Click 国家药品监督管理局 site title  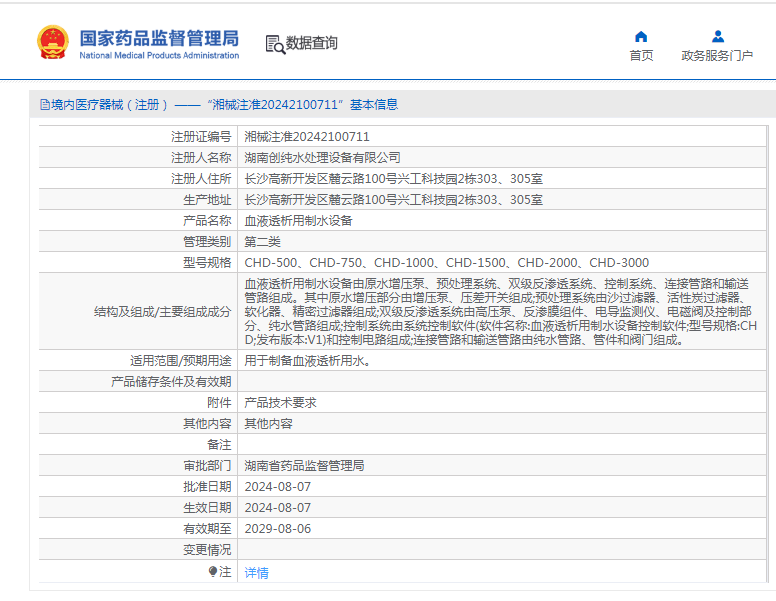coord(159,38)
